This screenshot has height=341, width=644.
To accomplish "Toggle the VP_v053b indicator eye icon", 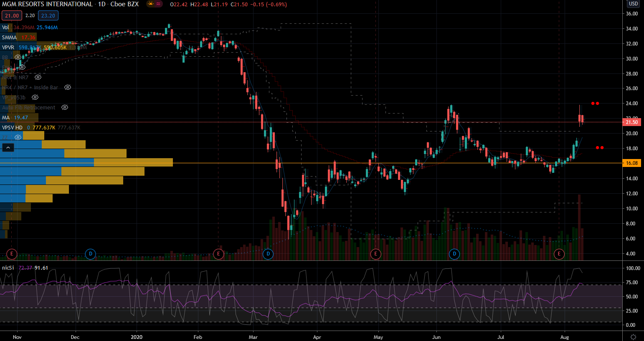I will click(x=35, y=97).
